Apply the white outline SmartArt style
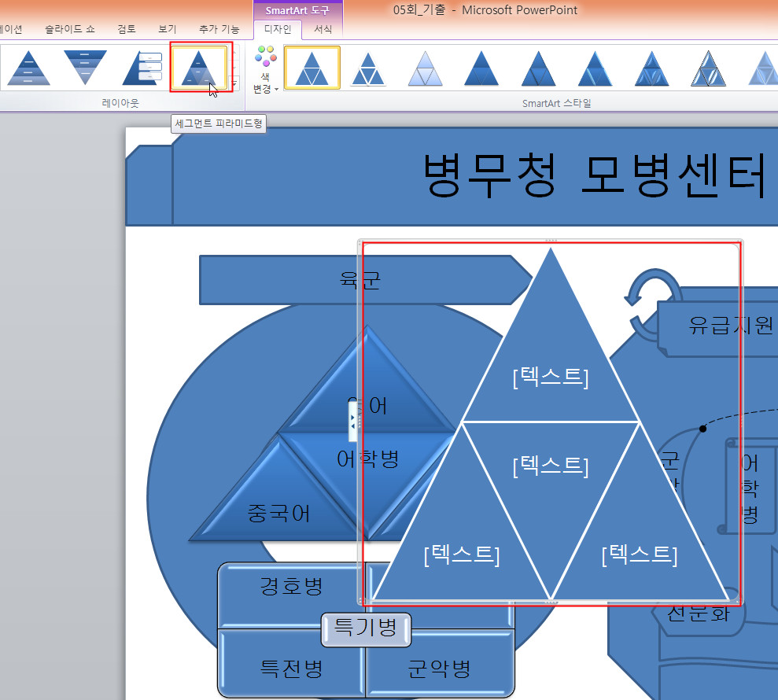The height and width of the screenshot is (700, 778). (x=368, y=68)
